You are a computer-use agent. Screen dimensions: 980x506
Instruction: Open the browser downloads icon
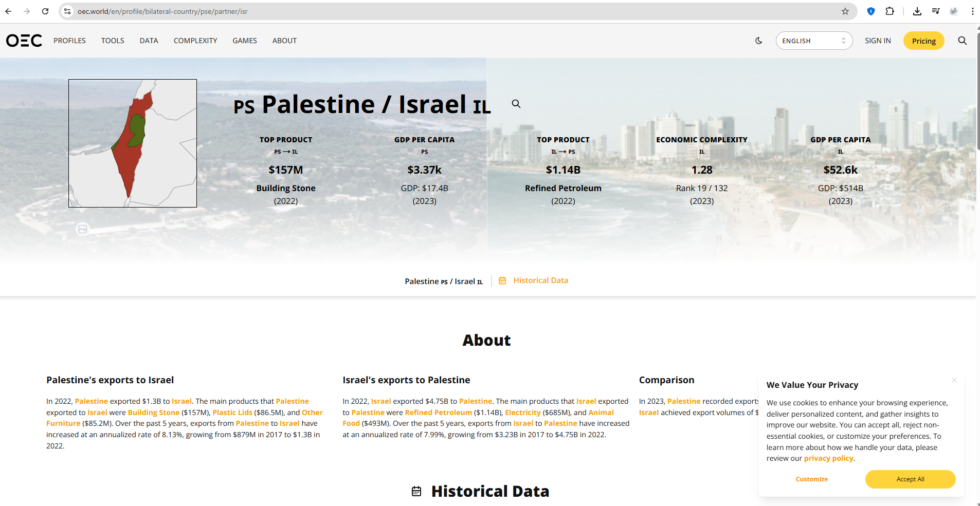click(917, 11)
